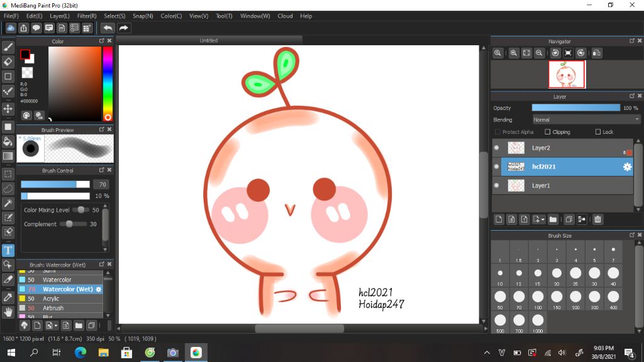
Task: Select the Gradient tool
Action: 8,156
